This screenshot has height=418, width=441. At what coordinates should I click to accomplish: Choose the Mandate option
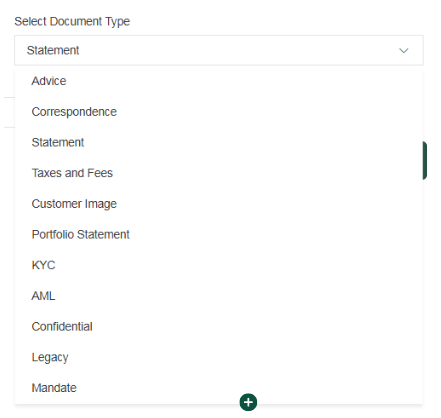click(54, 388)
